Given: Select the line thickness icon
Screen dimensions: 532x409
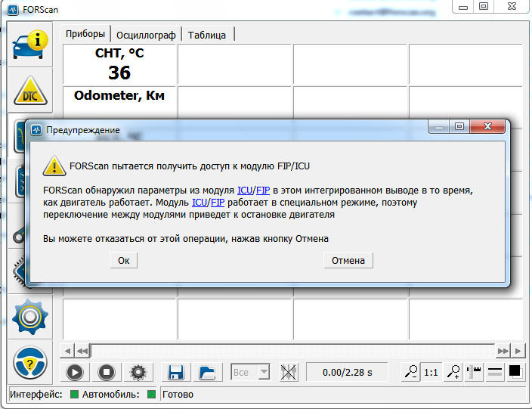Looking at the screenshot, I should pyautogui.click(x=495, y=372).
